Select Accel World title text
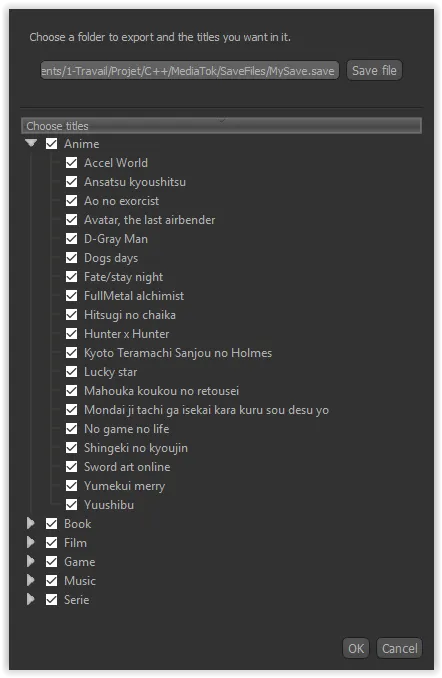Image resolution: width=442 pixels, height=678 pixels. click(x=116, y=163)
